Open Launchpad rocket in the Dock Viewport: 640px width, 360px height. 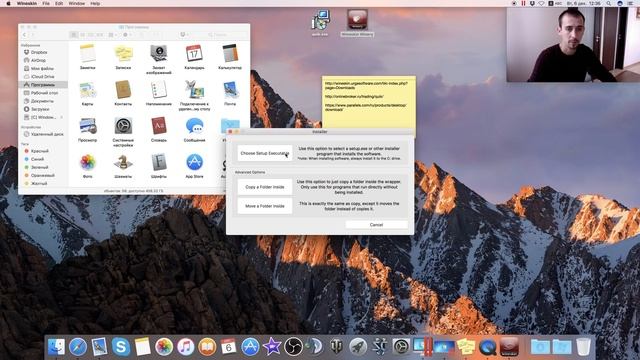(x=358, y=347)
